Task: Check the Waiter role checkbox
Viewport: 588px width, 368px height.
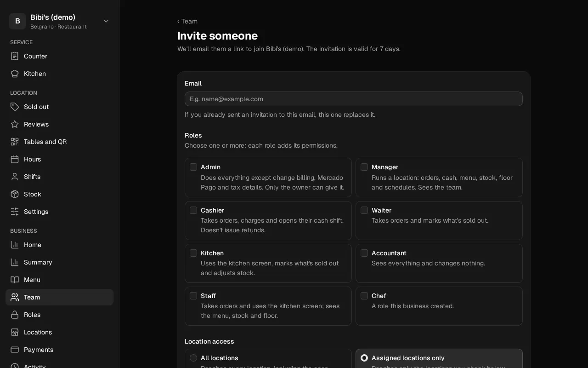Action: (364, 210)
